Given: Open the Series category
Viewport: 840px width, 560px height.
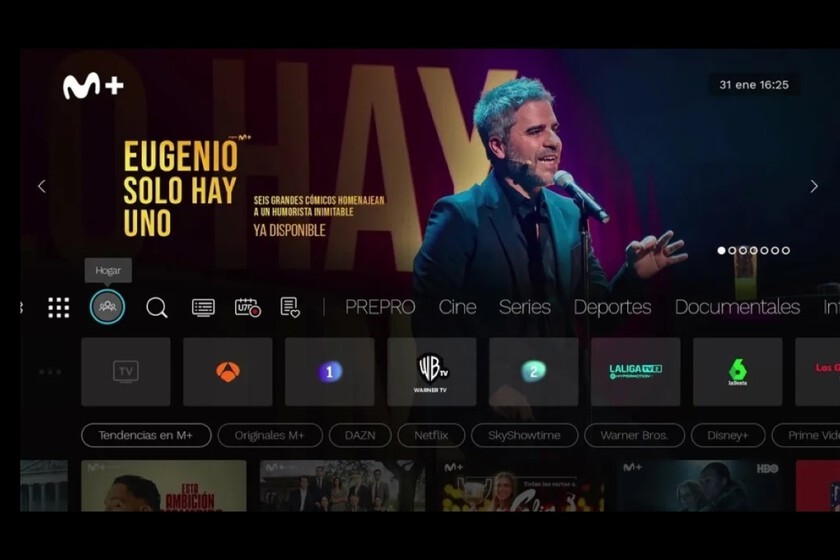Looking at the screenshot, I should coord(524,307).
